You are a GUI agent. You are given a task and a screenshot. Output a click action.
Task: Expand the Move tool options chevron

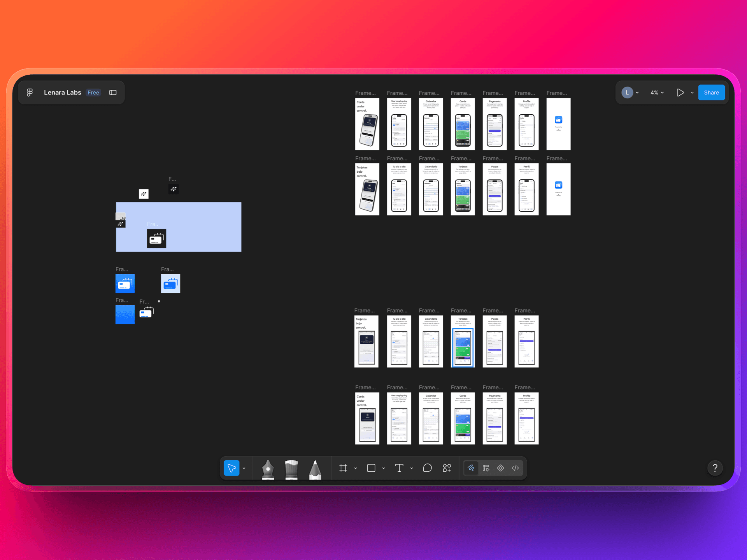244,468
